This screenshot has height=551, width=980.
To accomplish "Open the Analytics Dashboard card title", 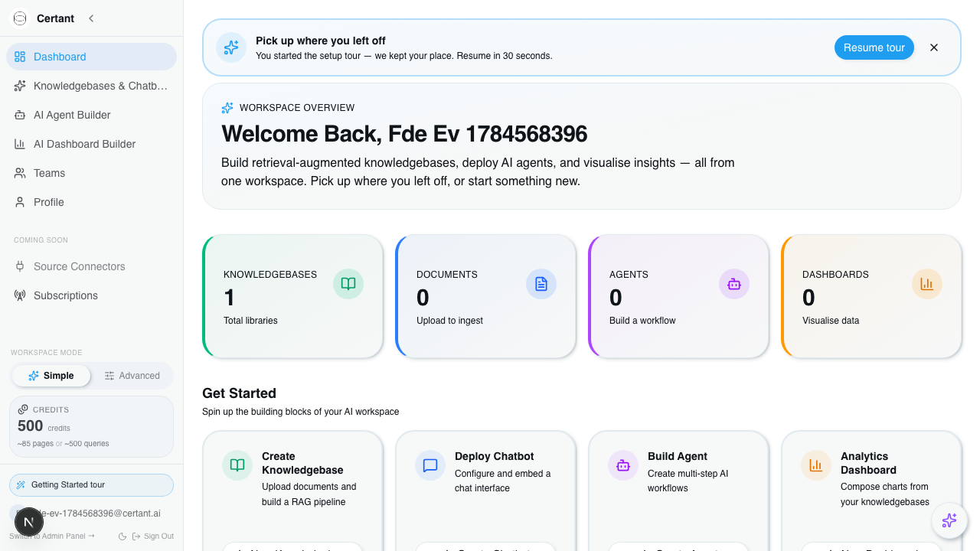I will (x=868, y=463).
